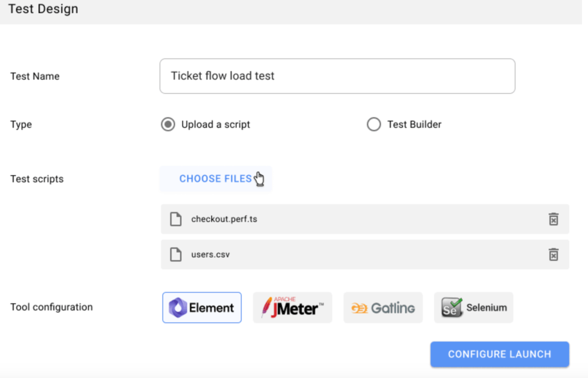Click the users.csv document icon
This screenshot has height=378, width=588.
click(x=175, y=254)
